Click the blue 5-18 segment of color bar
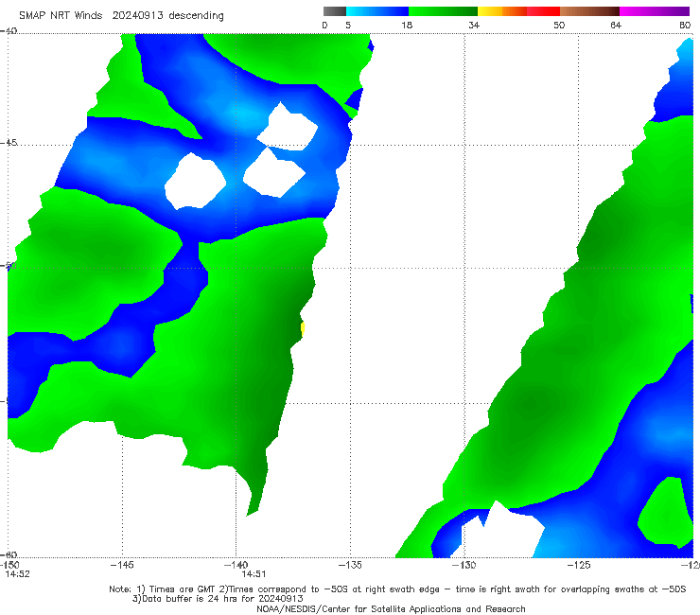The height and width of the screenshot is (615, 700). tap(377, 11)
